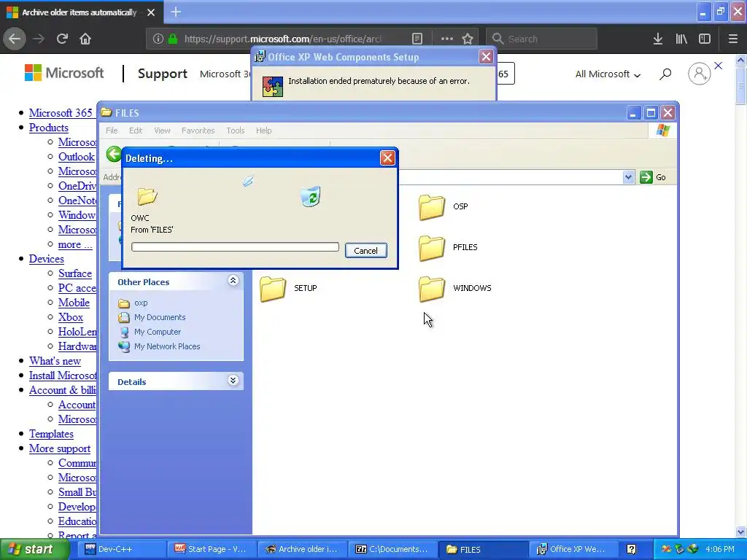This screenshot has width=747, height=560.
Task: Close the Deleting dialog
Action: click(x=387, y=158)
